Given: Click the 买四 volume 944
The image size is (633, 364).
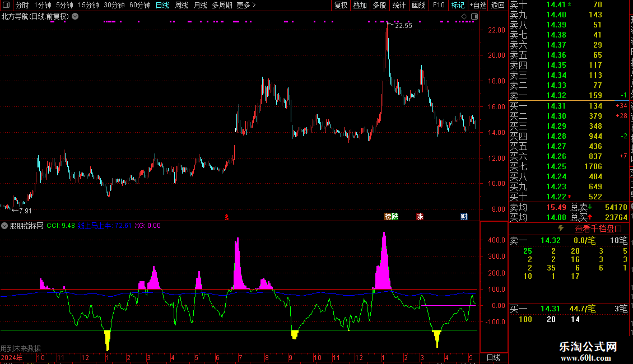Looking at the screenshot, I should 595,136.
